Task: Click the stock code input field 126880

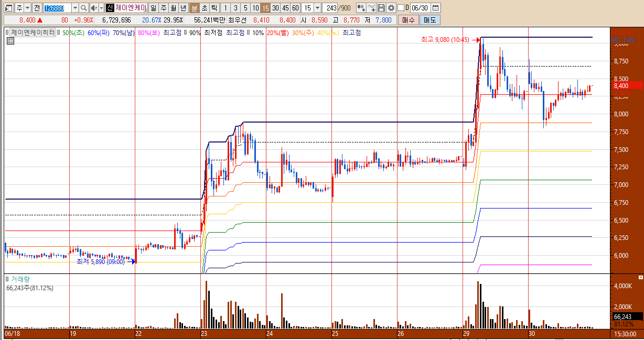Action: (x=57, y=8)
